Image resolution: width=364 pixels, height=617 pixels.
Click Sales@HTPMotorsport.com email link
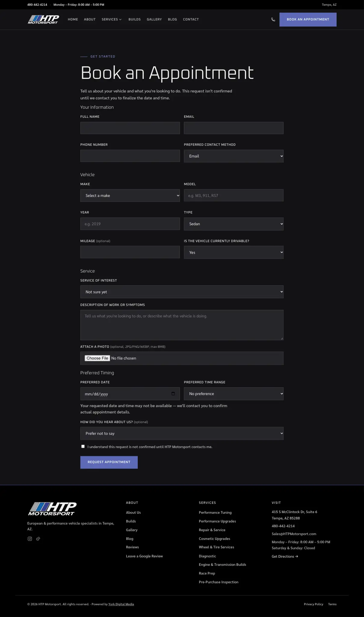pos(294,534)
